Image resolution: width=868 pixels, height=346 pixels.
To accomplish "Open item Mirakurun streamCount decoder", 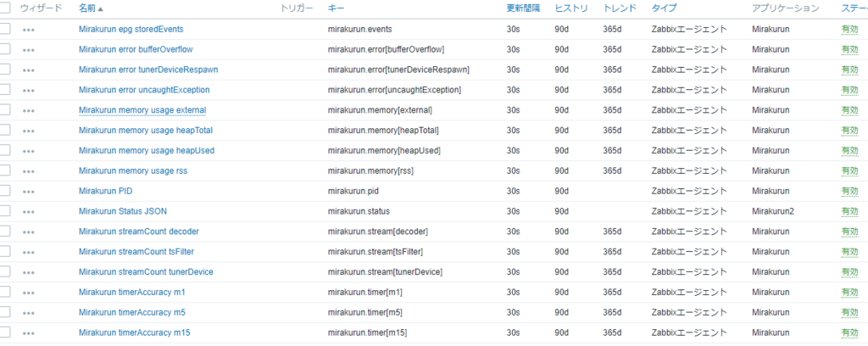I will point(139,232).
